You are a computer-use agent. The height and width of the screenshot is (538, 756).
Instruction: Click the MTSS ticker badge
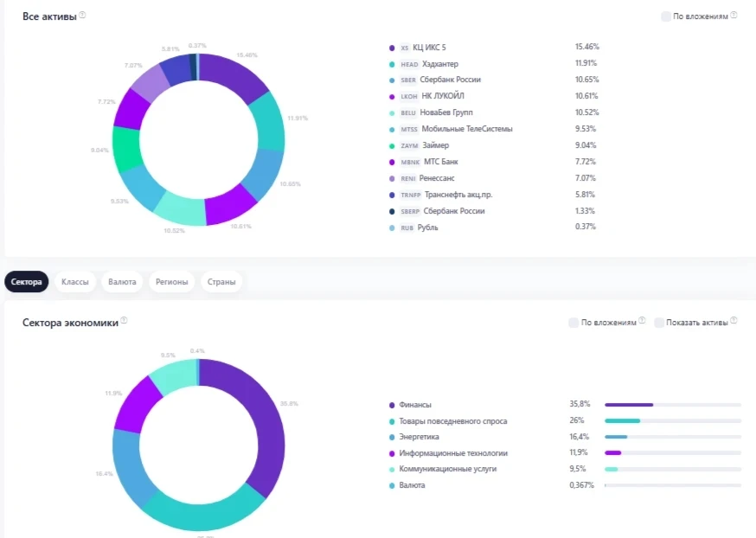point(409,129)
